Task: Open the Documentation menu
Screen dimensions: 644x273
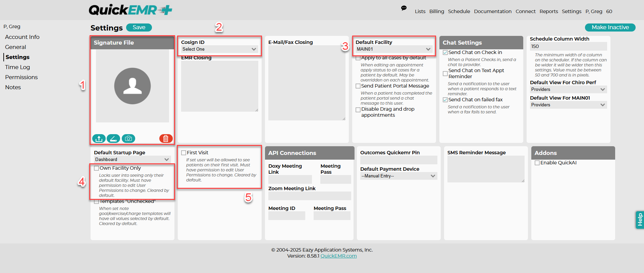Action: pos(493,11)
